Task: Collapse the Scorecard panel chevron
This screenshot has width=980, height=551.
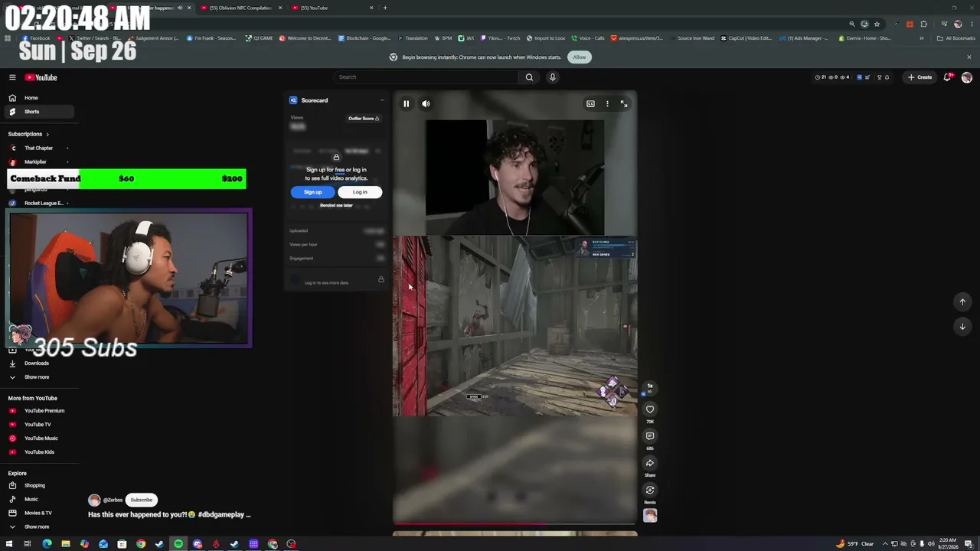Action: pyautogui.click(x=382, y=100)
